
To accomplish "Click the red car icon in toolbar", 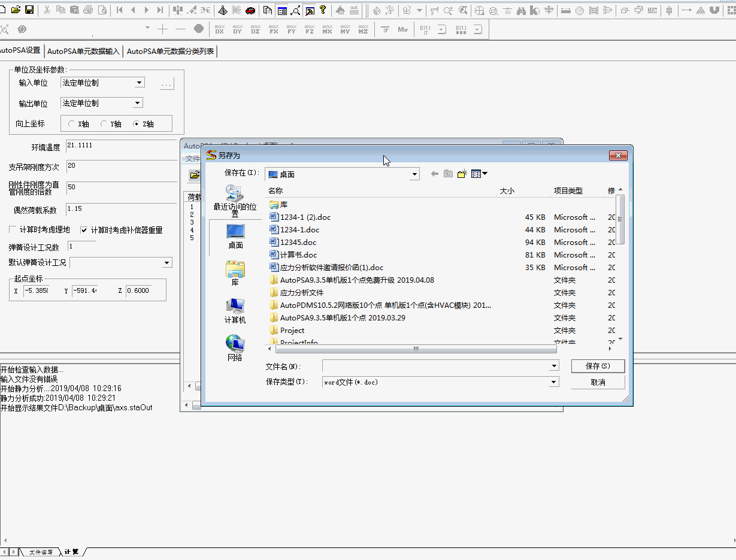I will point(250,10).
